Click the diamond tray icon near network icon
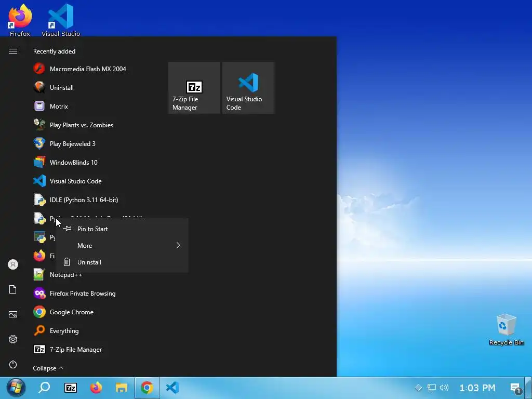532x399 pixels. pos(418,388)
